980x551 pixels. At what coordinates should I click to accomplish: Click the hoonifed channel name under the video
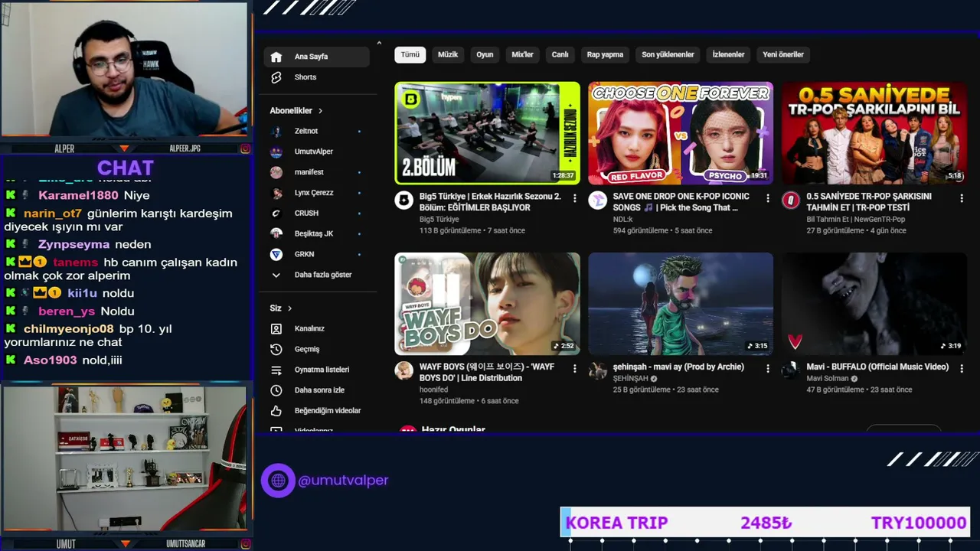pos(434,390)
